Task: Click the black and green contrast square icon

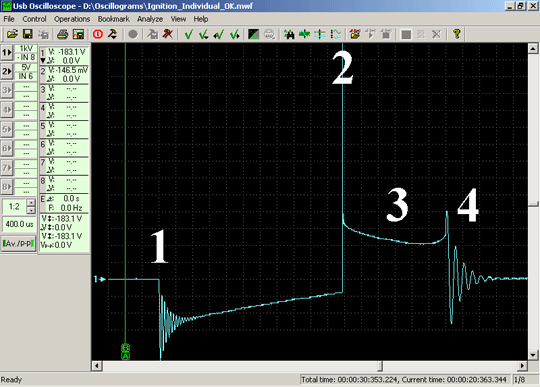Action: (x=253, y=34)
